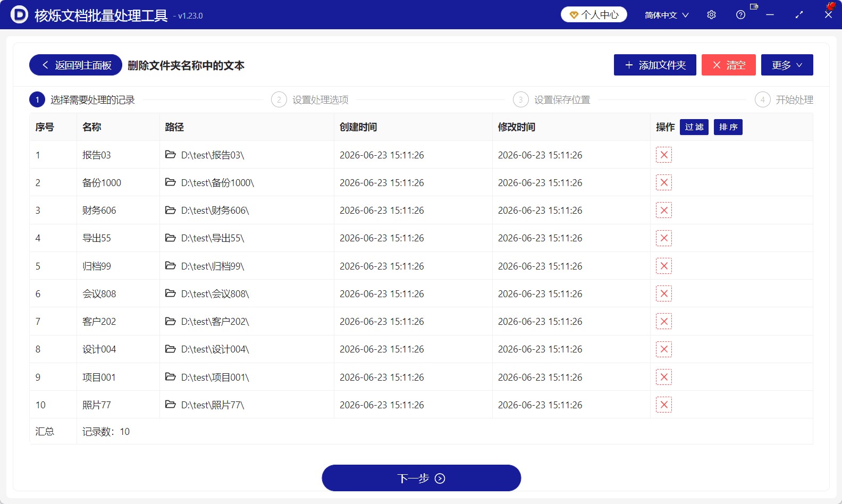Open folder icon for D:\test\备份1000\
The image size is (842, 504).
point(170,182)
